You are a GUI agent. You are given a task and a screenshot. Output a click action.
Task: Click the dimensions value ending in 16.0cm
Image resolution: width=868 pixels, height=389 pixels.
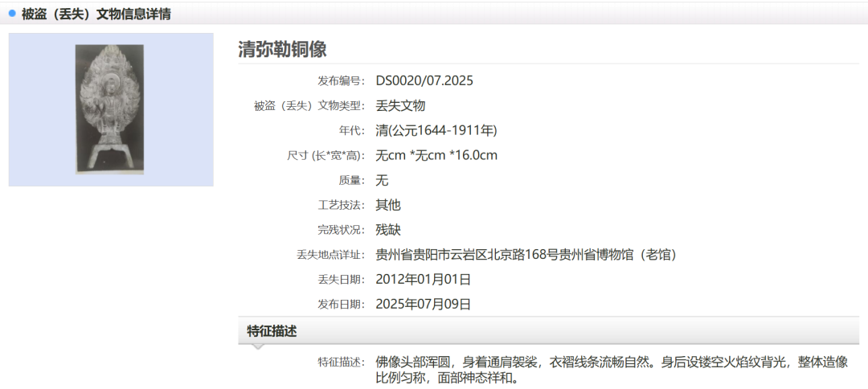(x=436, y=155)
